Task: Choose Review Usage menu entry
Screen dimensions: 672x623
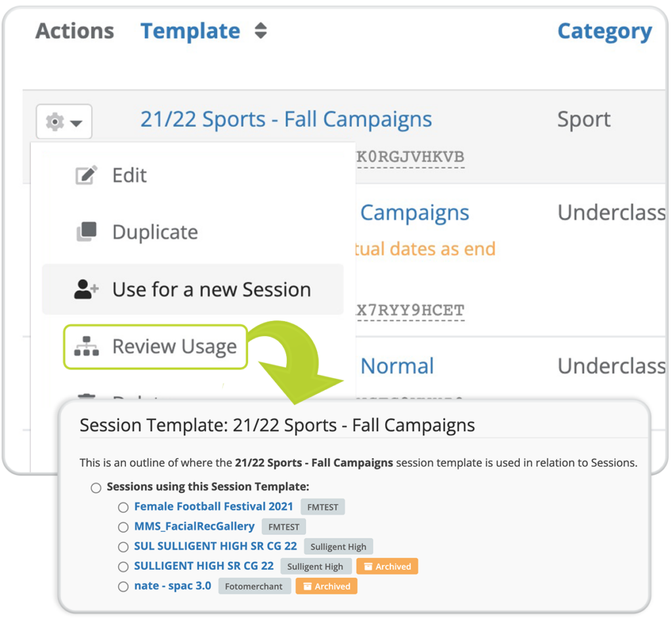Action: pyautogui.click(x=156, y=347)
